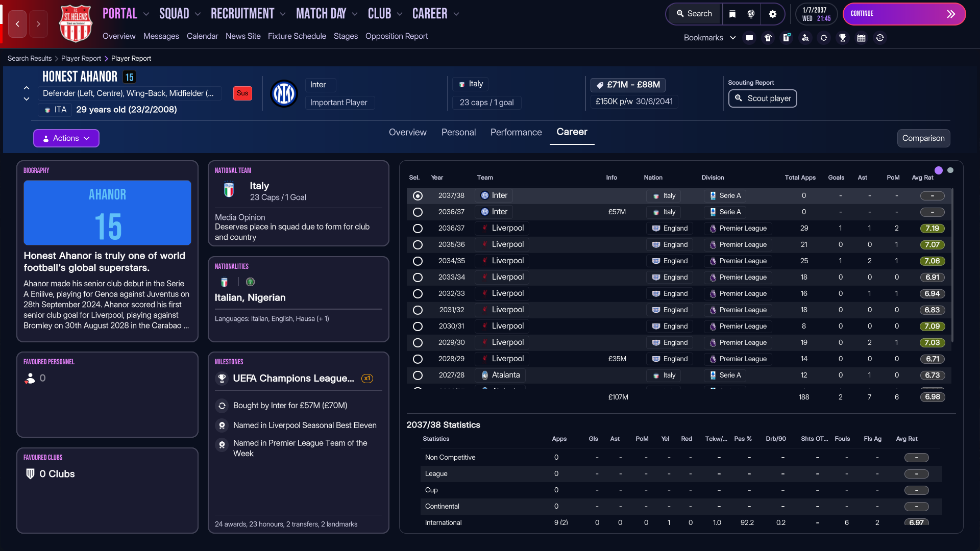The height and width of the screenshot is (551, 980).
Task: Click the grey page indicator dot
Action: [x=950, y=170]
